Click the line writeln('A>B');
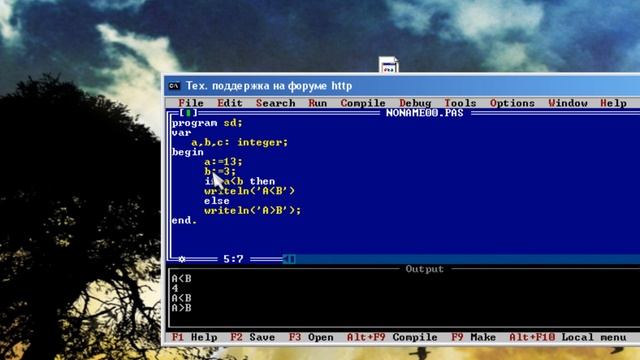This screenshot has height=360, width=640. (x=252, y=211)
